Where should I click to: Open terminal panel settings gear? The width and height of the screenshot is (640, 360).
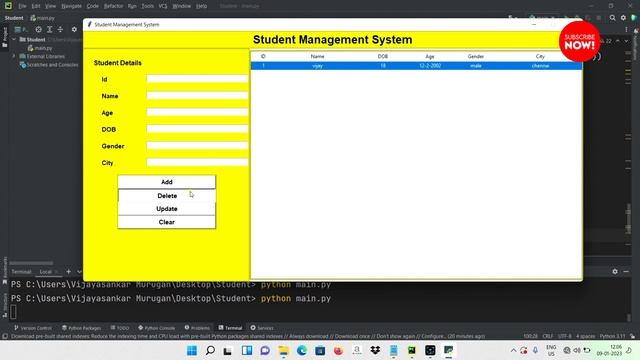pos(615,271)
